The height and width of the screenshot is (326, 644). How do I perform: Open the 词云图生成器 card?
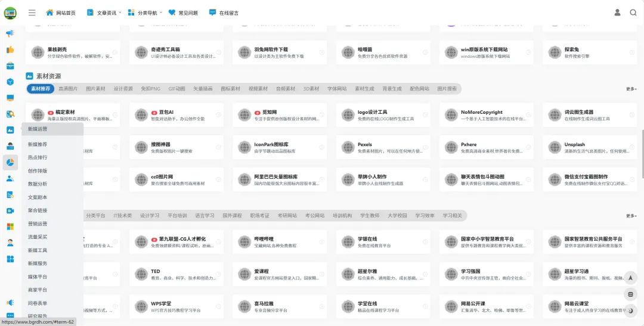pyautogui.click(x=590, y=115)
